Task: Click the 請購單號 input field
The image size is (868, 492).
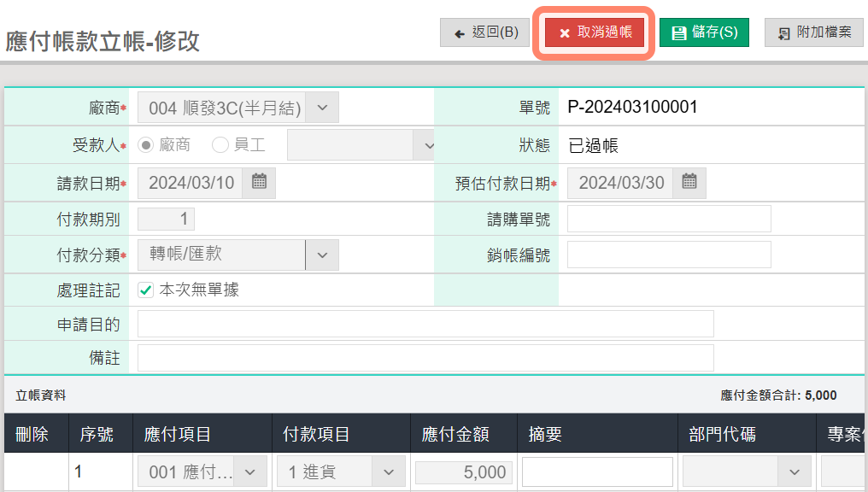Action: 669,219
